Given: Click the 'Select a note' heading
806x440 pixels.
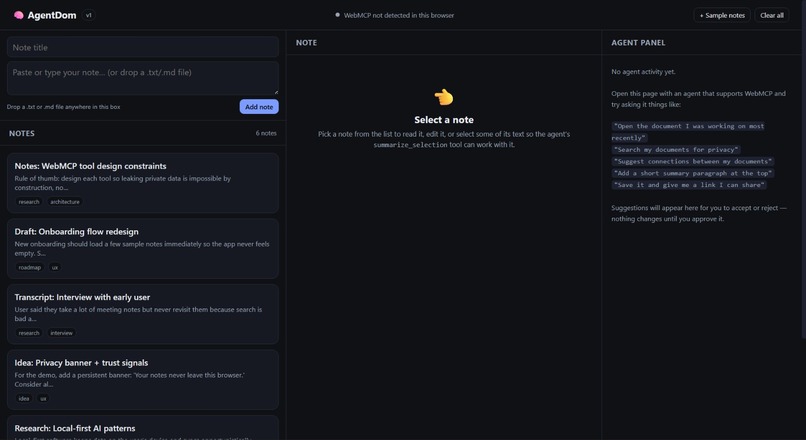Looking at the screenshot, I should pyautogui.click(x=444, y=120).
